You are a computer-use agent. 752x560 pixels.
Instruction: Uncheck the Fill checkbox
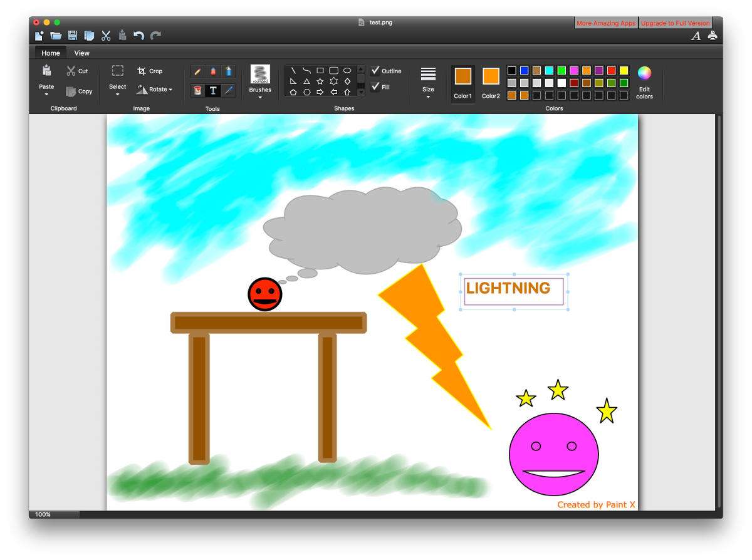pyautogui.click(x=375, y=86)
